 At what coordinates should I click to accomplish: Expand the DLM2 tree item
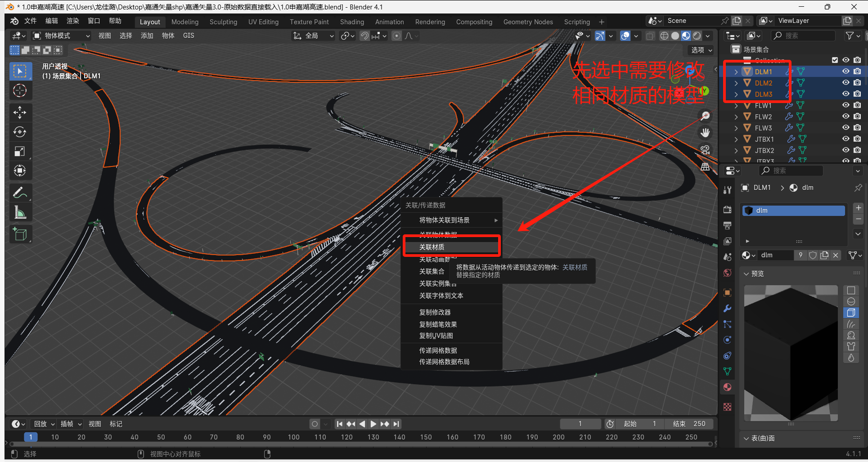736,83
